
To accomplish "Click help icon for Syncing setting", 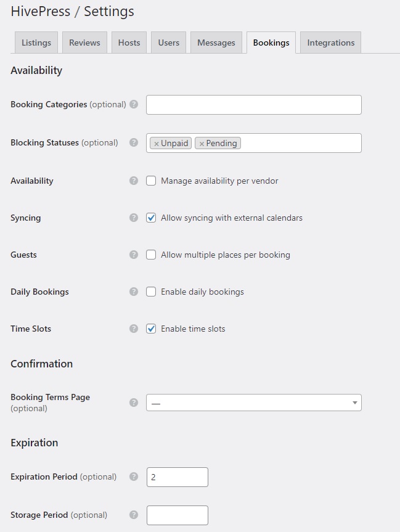I will [x=134, y=218].
